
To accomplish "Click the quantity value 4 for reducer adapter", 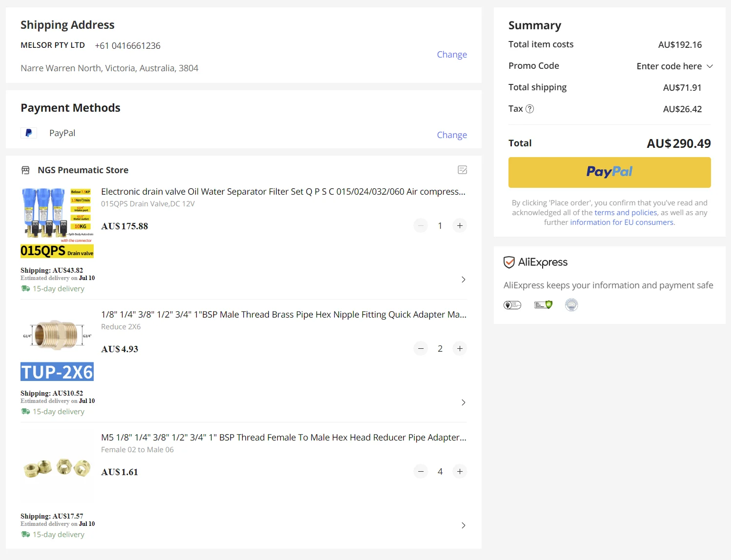I will (x=440, y=472).
